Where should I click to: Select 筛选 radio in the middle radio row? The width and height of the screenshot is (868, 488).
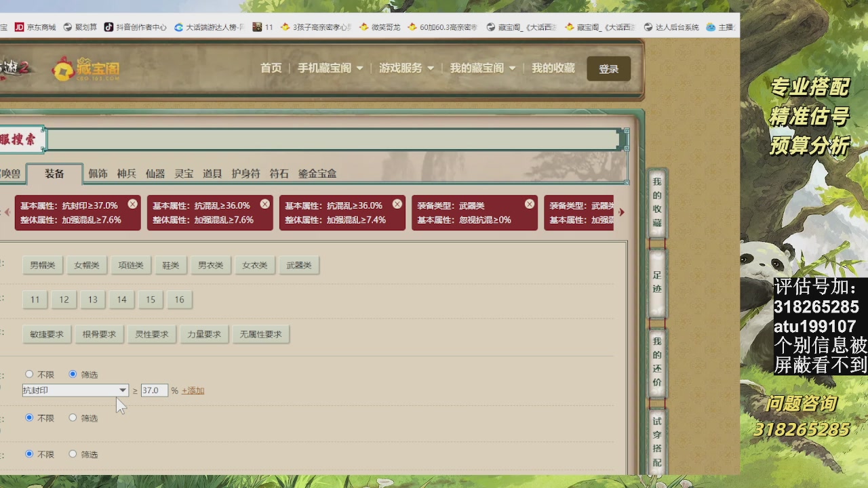[73, 418]
